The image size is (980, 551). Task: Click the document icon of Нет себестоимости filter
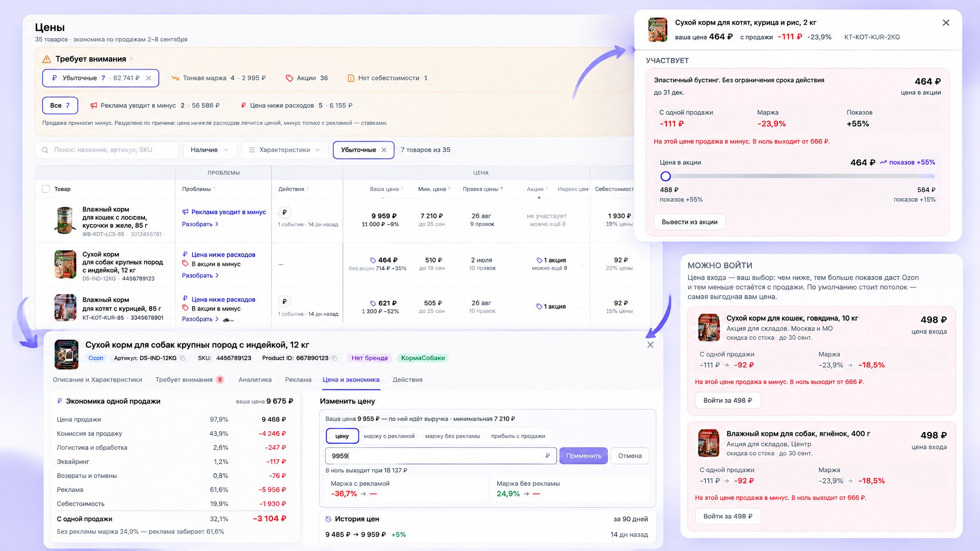click(351, 78)
